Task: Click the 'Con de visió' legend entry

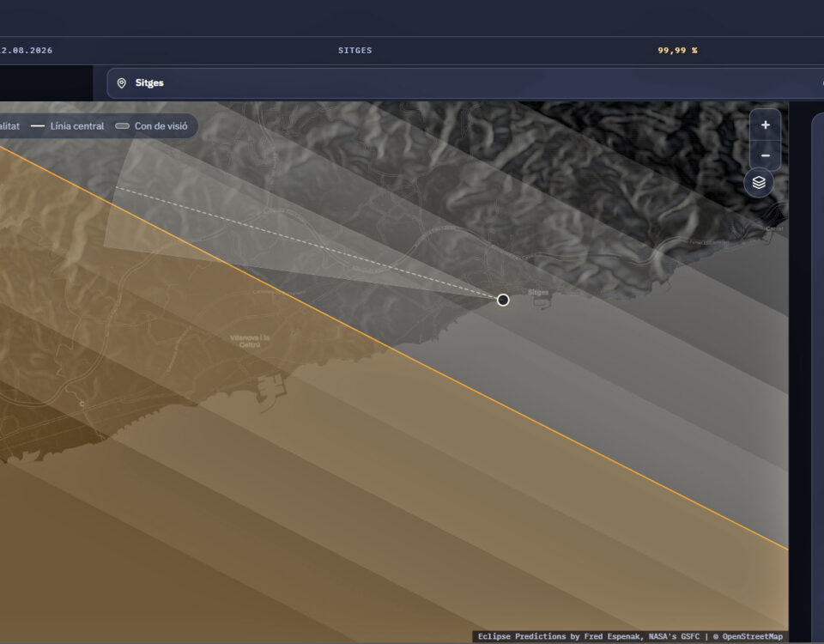Action: pos(151,126)
